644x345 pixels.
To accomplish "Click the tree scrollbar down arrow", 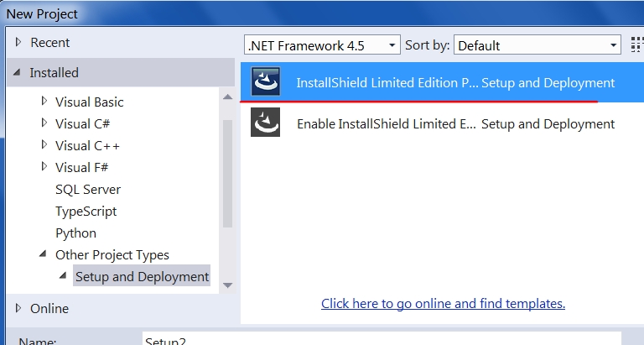I will [227, 285].
